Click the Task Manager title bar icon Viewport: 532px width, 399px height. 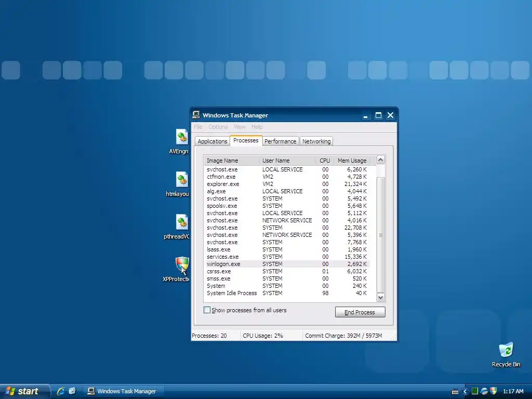coord(196,115)
